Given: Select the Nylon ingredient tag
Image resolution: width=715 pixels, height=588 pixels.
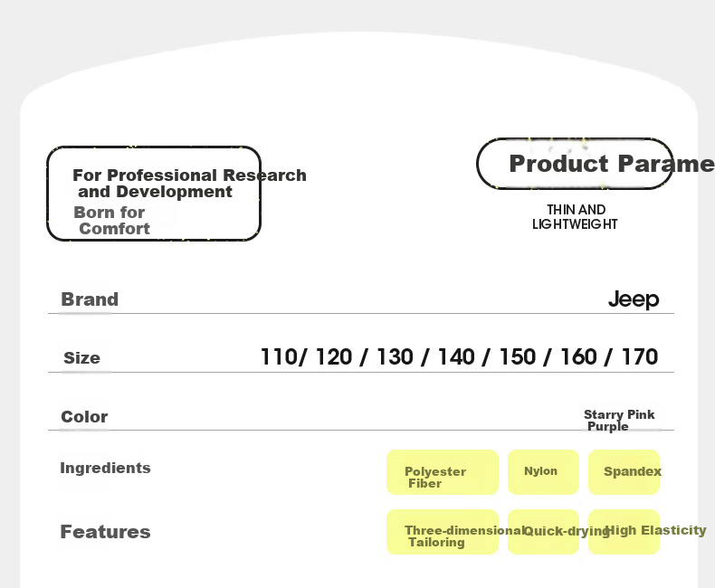Looking at the screenshot, I should point(543,472).
